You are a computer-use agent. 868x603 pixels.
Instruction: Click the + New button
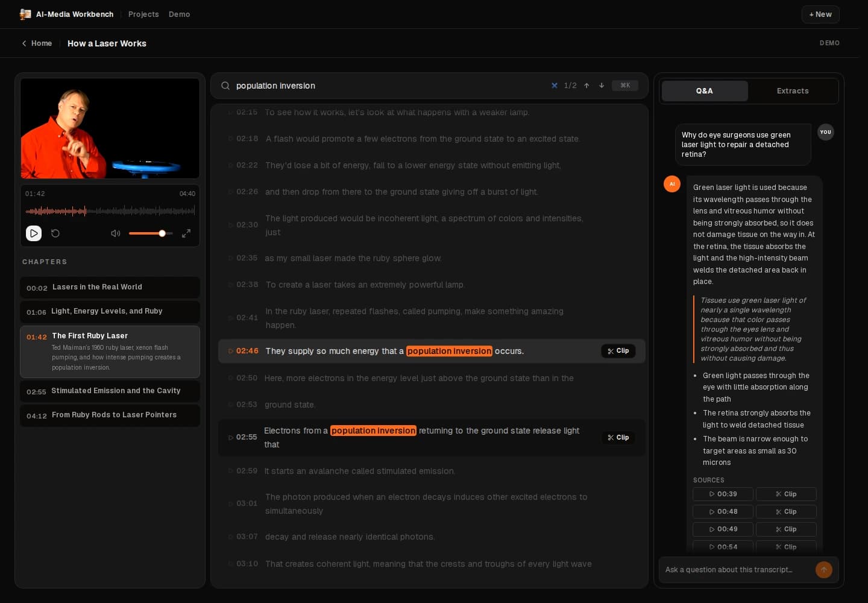pyautogui.click(x=820, y=14)
